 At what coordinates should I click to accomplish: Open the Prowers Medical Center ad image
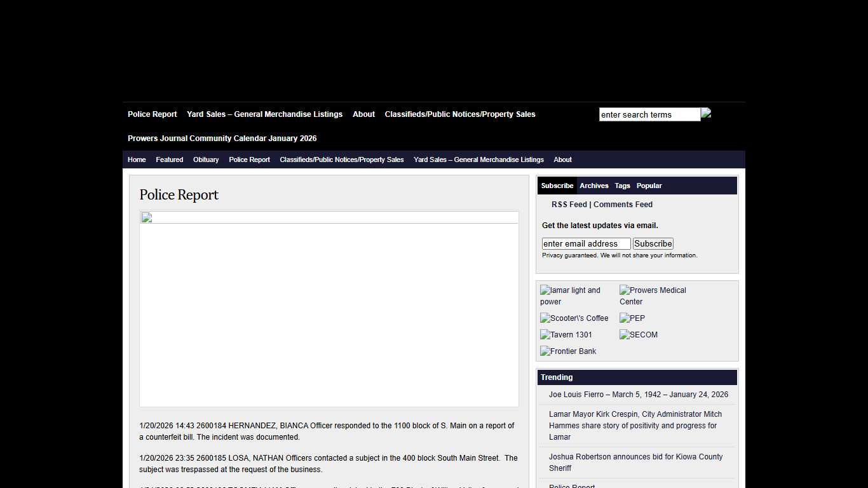pyautogui.click(x=653, y=295)
